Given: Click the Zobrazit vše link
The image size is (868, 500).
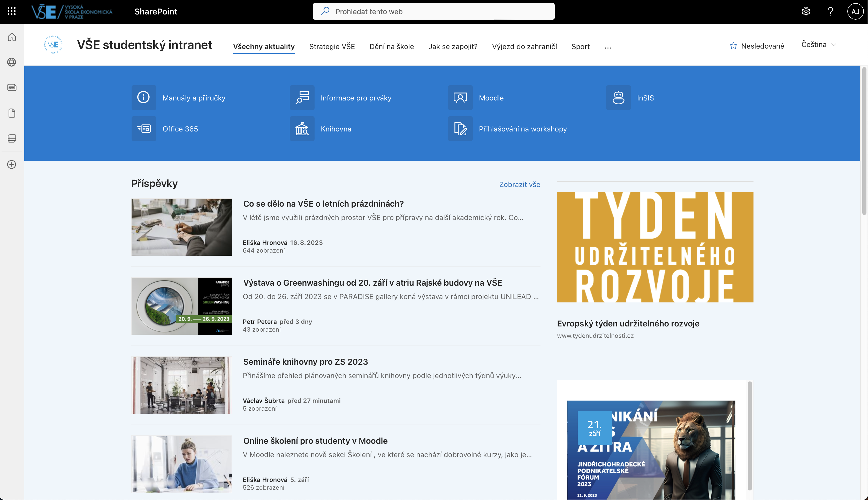Looking at the screenshot, I should [x=520, y=184].
